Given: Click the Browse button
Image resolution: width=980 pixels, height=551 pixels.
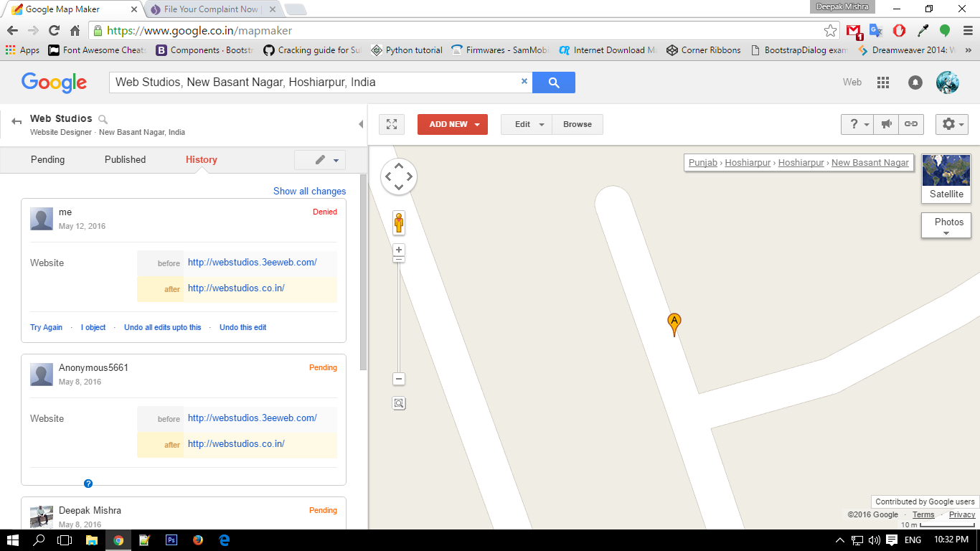Looking at the screenshot, I should point(578,124).
